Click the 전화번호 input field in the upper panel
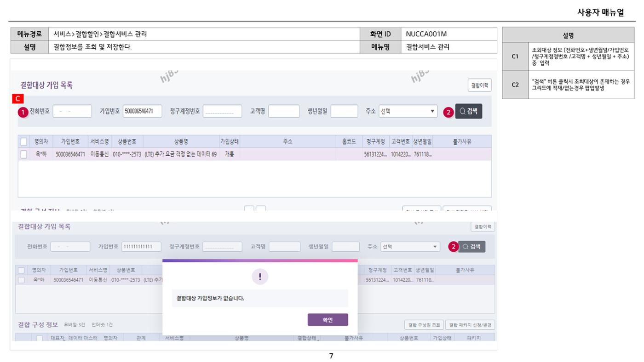644x362 pixels. click(x=72, y=111)
